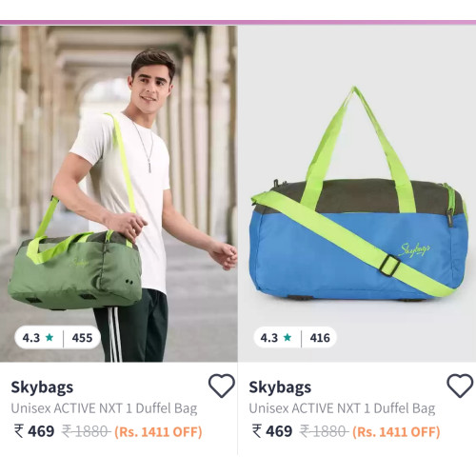The height and width of the screenshot is (476, 476).
Task: Open the Unisex ACTIVE NXT 1 title for the green bag
Action: 104,408
